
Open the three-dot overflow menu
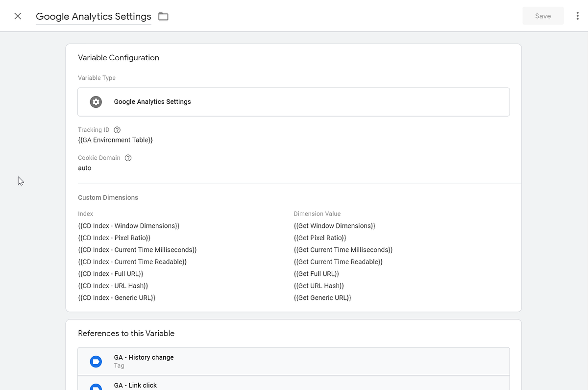click(578, 16)
